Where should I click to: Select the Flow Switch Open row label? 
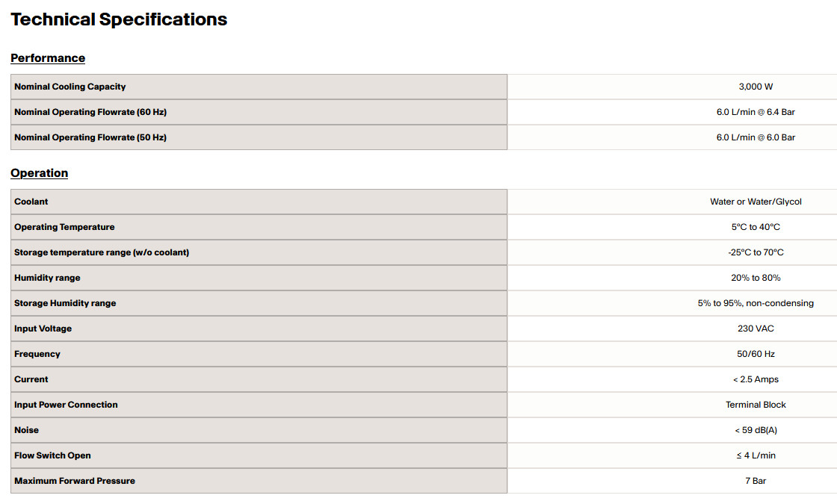tap(52, 455)
